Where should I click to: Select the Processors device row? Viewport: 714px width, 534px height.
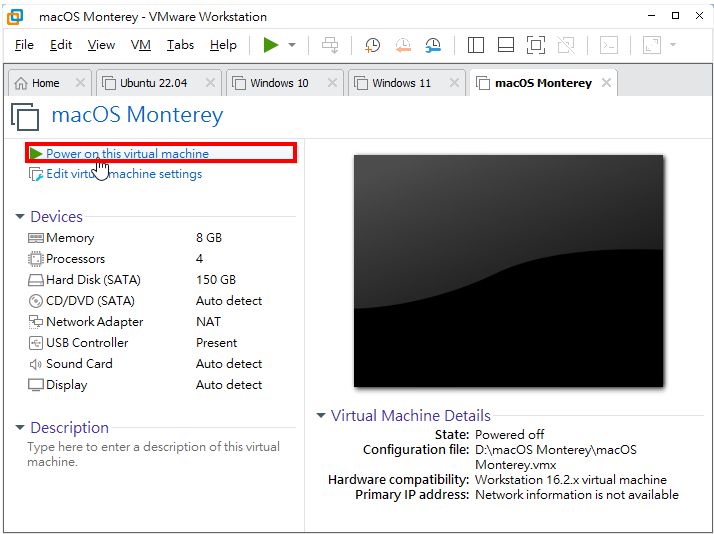click(x=162, y=259)
